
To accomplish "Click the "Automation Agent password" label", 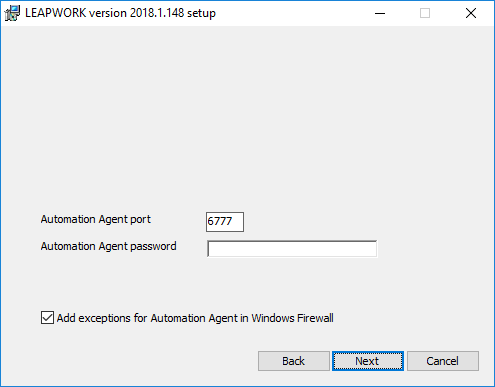I will point(108,247).
